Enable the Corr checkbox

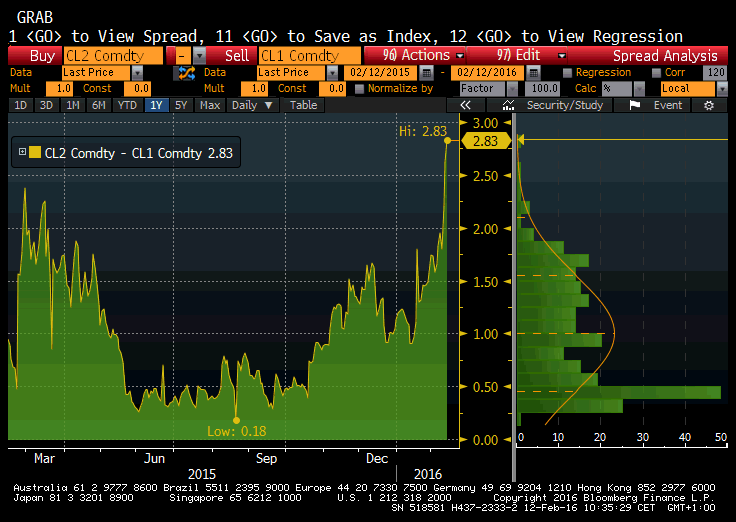tap(656, 73)
